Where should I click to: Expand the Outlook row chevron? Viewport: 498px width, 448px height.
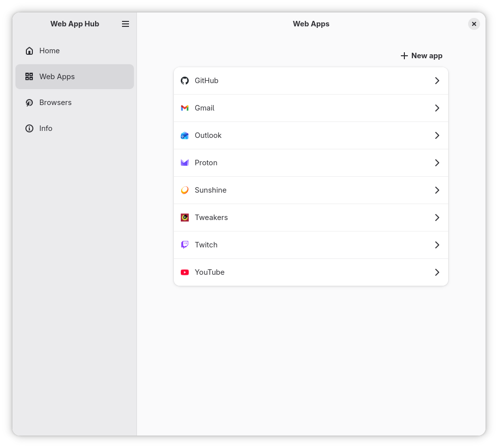coord(437,135)
